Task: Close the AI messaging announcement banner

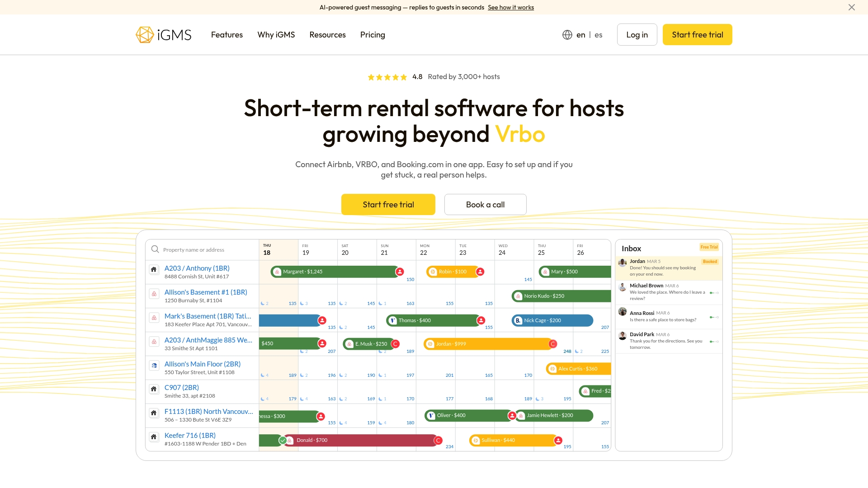Action: click(852, 7)
